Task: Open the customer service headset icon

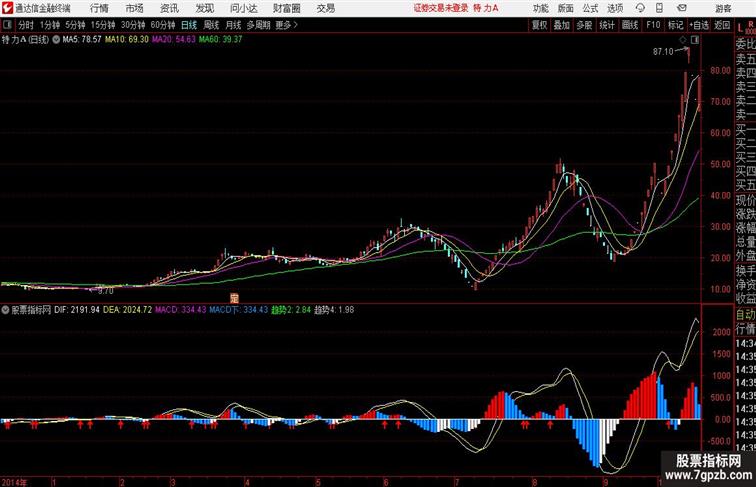Action: point(640,8)
